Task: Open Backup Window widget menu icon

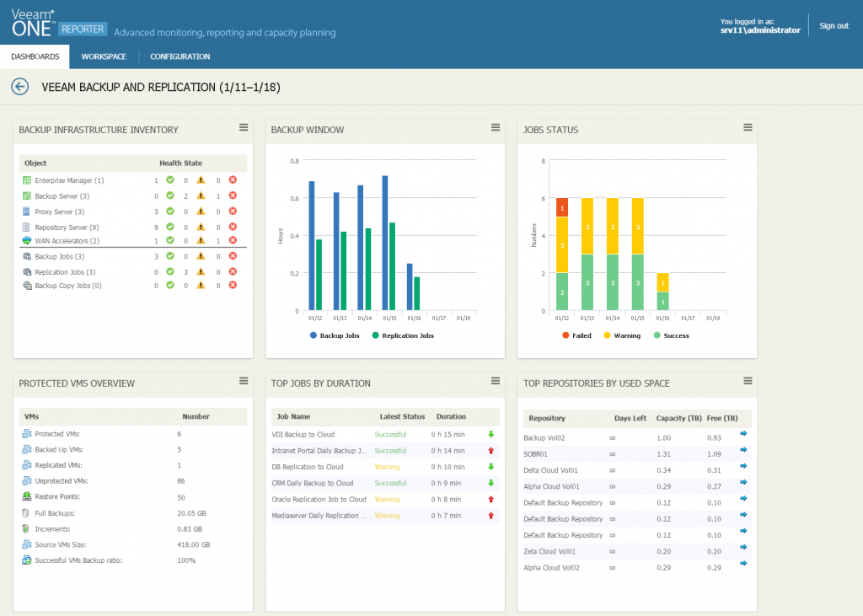Action: 496,127
